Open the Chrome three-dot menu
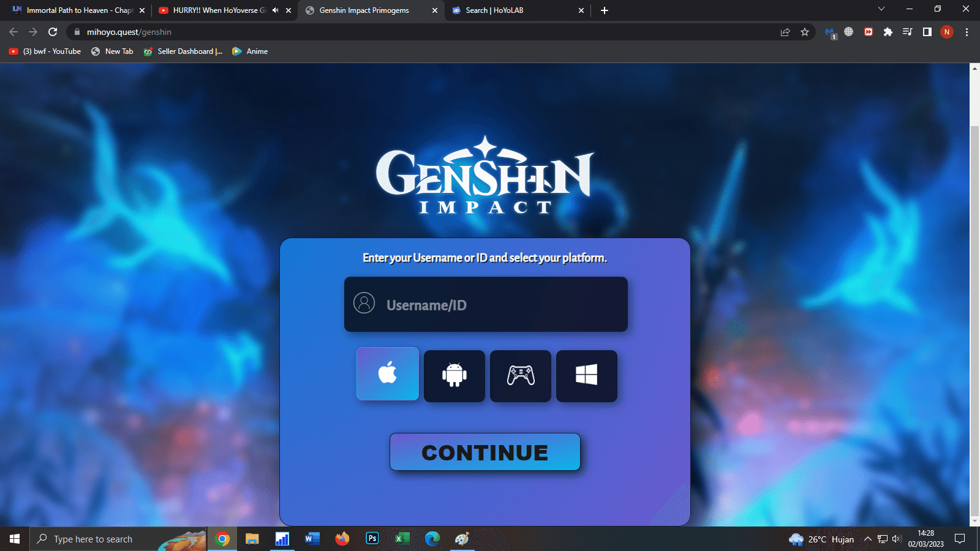 [x=967, y=32]
